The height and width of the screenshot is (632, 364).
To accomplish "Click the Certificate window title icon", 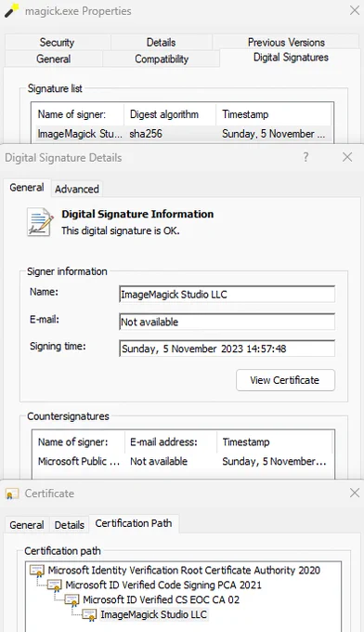I will click(x=12, y=494).
